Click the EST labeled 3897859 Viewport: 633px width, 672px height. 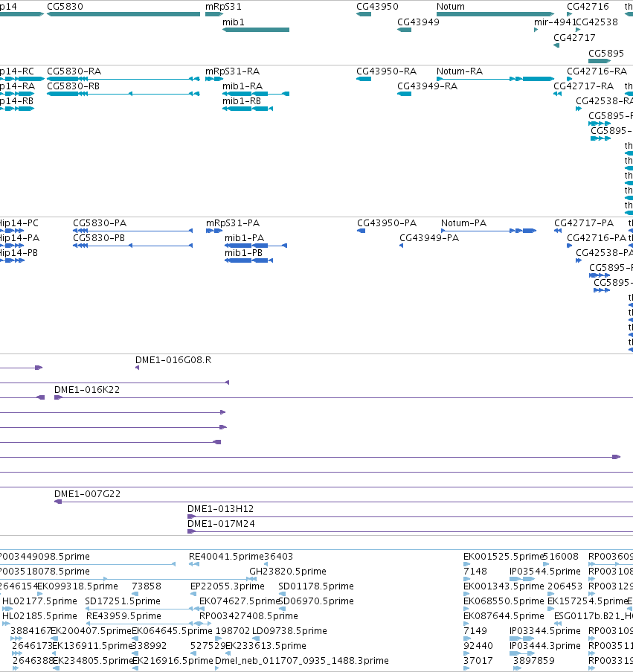pyautogui.click(x=534, y=661)
